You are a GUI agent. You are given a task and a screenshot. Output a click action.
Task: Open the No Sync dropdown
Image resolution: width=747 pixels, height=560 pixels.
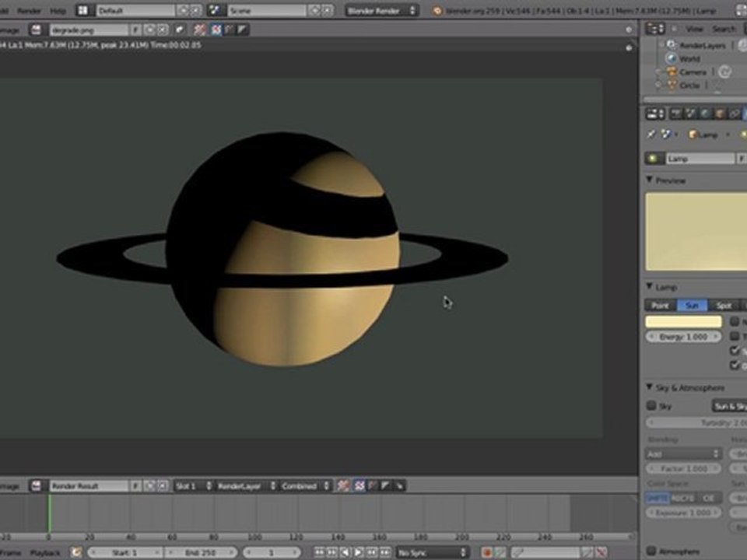pyautogui.click(x=432, y=552)
